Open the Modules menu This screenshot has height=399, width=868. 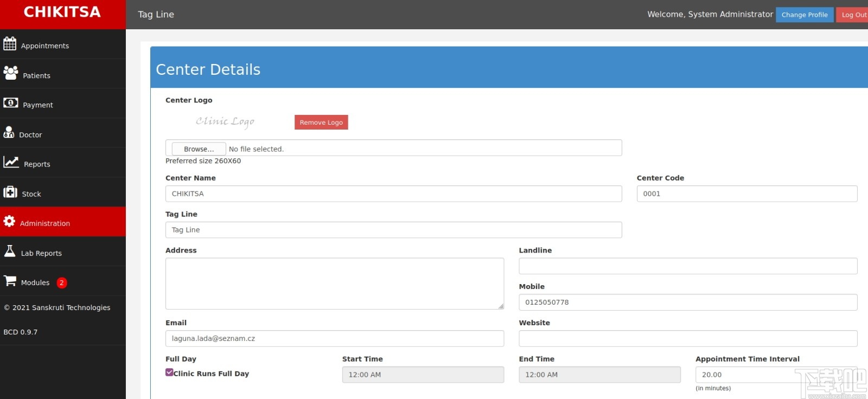pyautogui.click(x=63, y=281)
